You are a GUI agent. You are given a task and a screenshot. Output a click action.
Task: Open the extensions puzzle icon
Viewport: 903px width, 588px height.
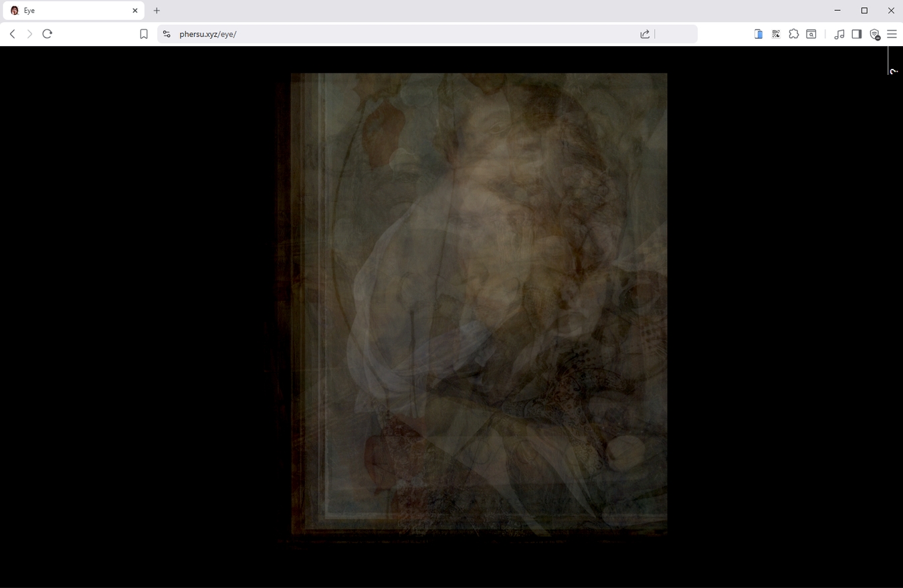coord(793,34)
